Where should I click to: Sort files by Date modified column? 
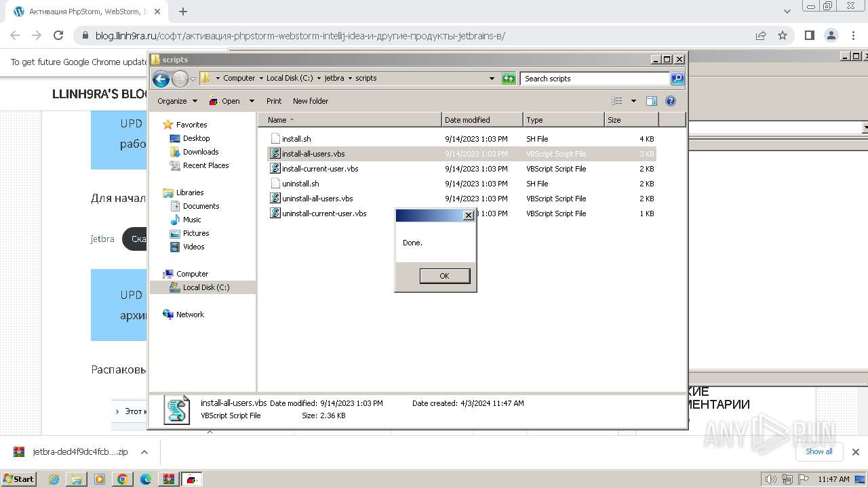click(x=482, y=120)
